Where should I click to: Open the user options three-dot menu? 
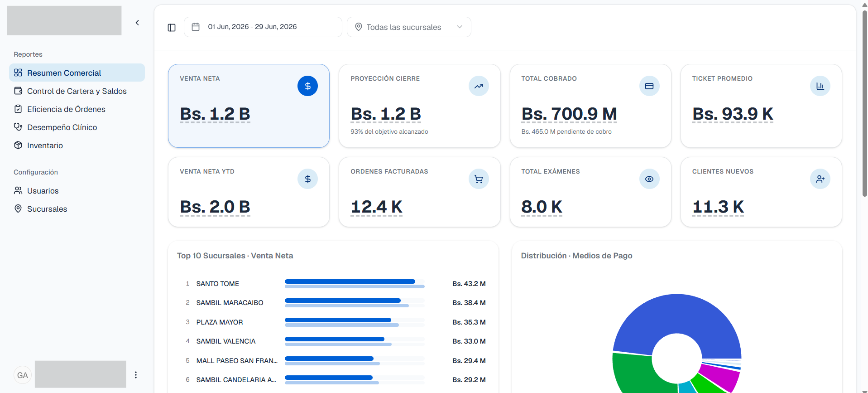tap(136, 375)
